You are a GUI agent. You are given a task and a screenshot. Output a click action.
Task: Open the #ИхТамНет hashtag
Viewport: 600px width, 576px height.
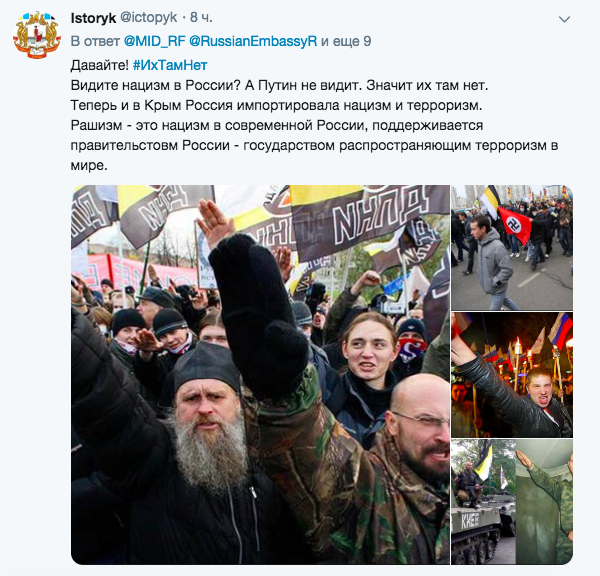click(x=170, y=65)
